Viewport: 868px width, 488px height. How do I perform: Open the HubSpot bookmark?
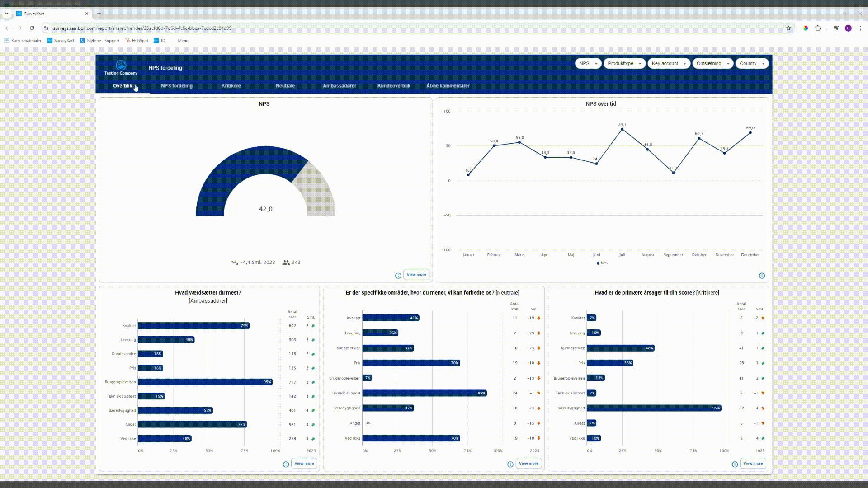137,41
